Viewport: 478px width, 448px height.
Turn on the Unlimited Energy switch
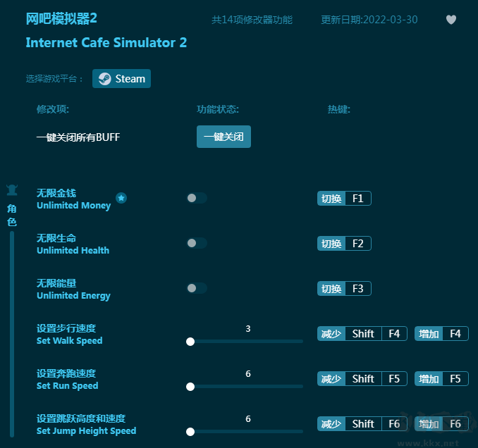[x=196, y=288]
